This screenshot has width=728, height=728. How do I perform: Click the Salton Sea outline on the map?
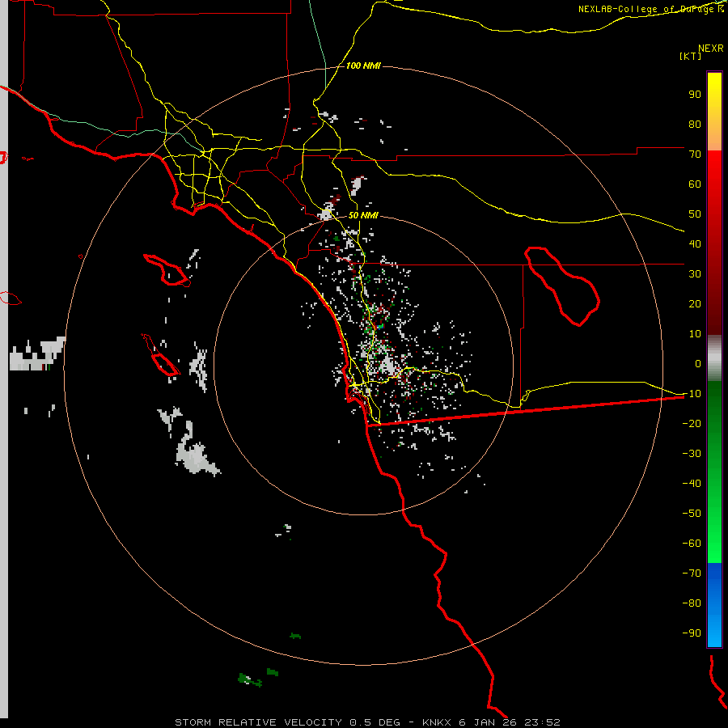562,286
